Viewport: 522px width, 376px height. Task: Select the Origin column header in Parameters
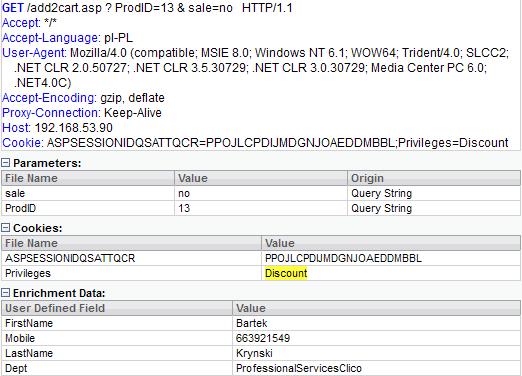[x=434, y=178]
